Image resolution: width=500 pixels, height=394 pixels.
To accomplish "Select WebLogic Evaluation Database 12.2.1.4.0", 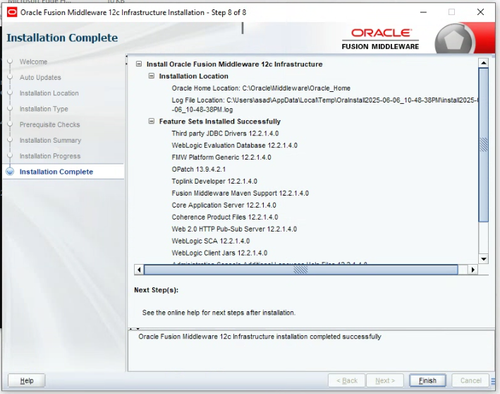I will 235,145.
